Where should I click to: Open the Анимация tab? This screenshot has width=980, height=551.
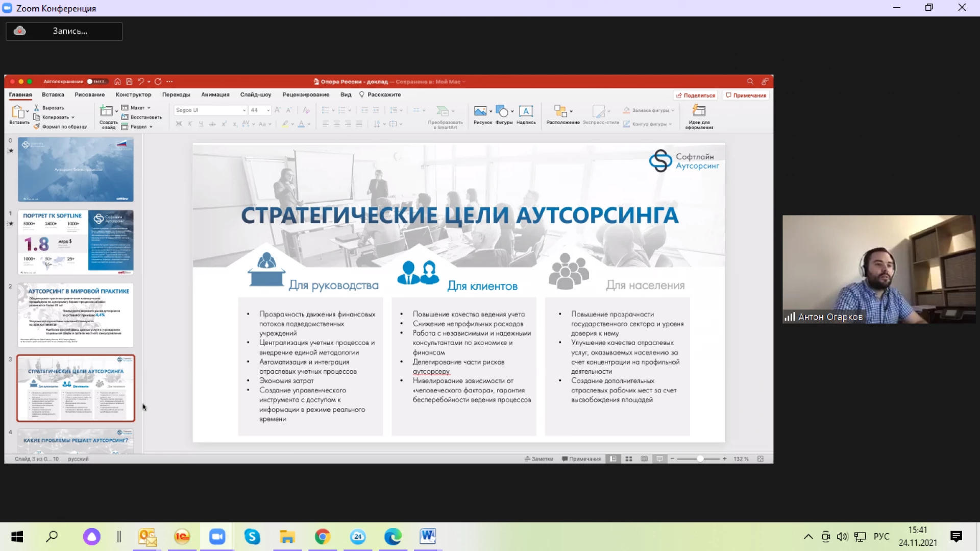215,94
